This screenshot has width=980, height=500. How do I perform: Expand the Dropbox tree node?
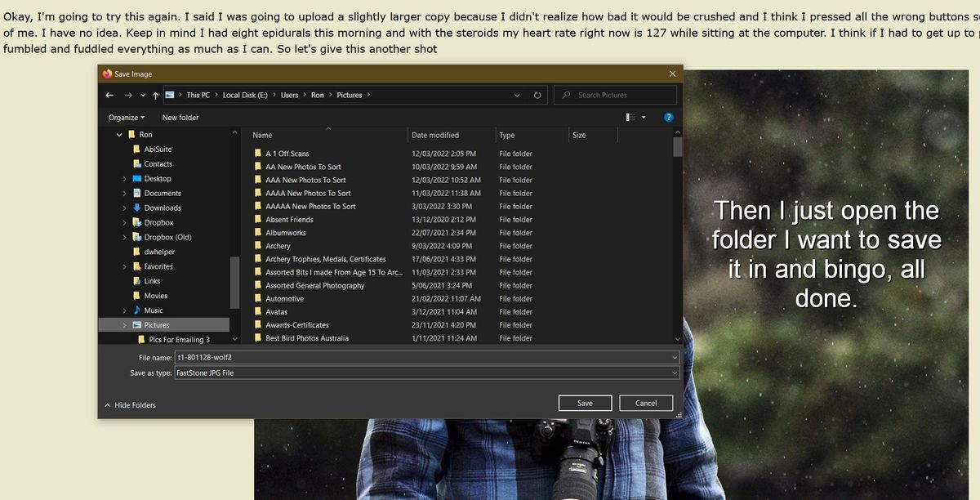click(x=124, y=223)
